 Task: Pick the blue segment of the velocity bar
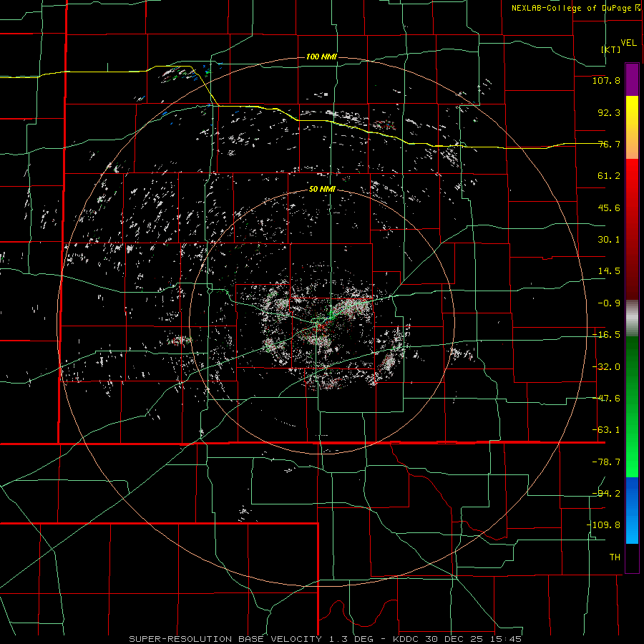632,510
